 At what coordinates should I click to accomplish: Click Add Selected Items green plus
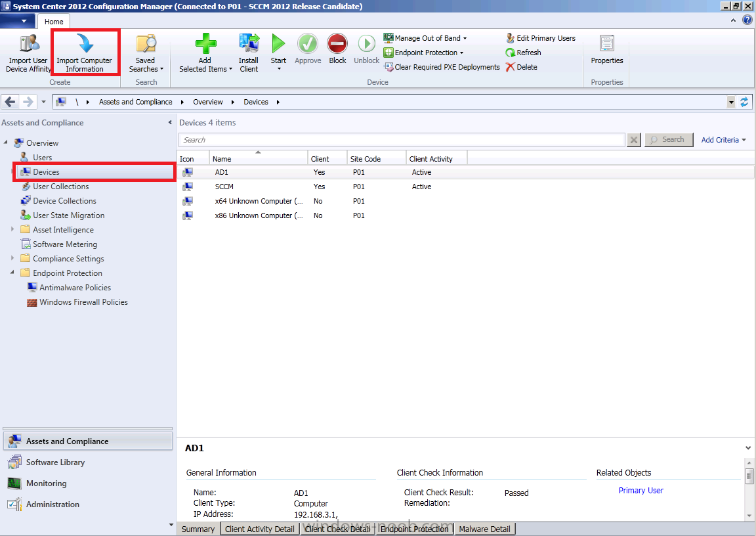pyautogui.click(x=206, y=43)
